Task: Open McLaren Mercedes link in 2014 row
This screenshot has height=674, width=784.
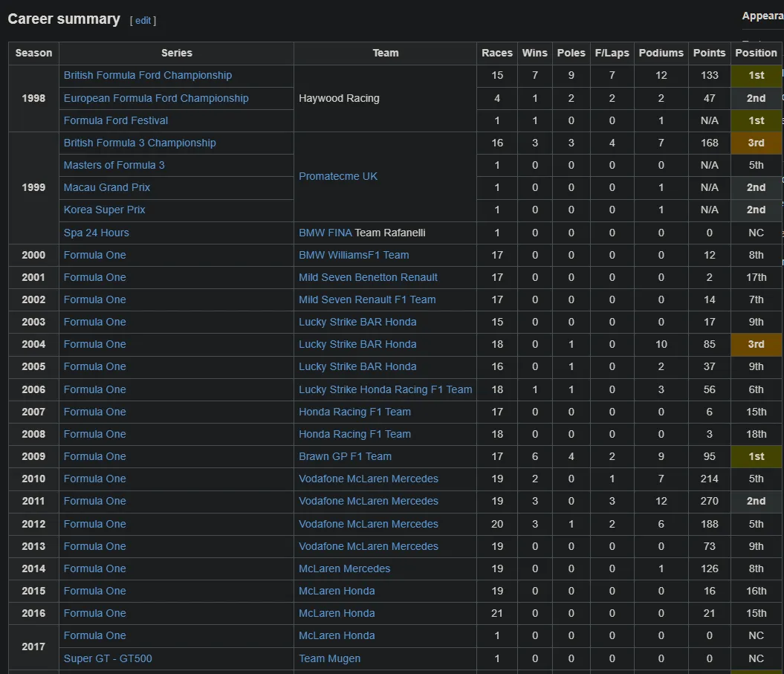Action: pos(344,568)
